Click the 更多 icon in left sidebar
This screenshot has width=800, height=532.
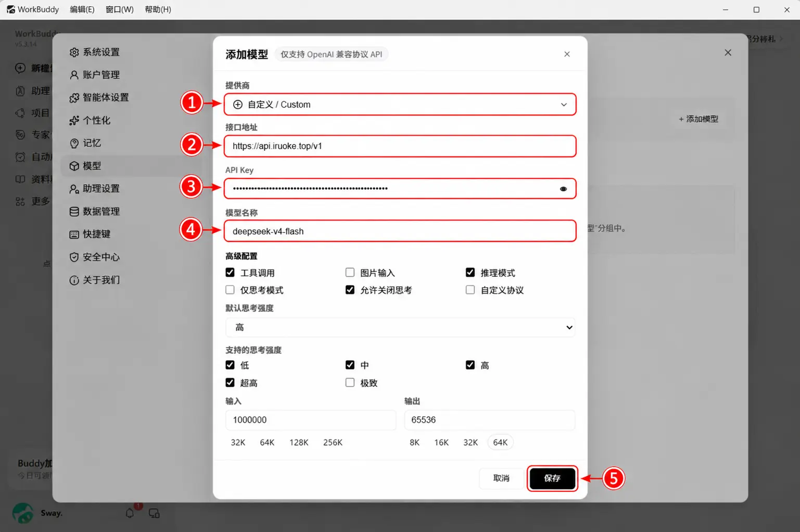20,201
